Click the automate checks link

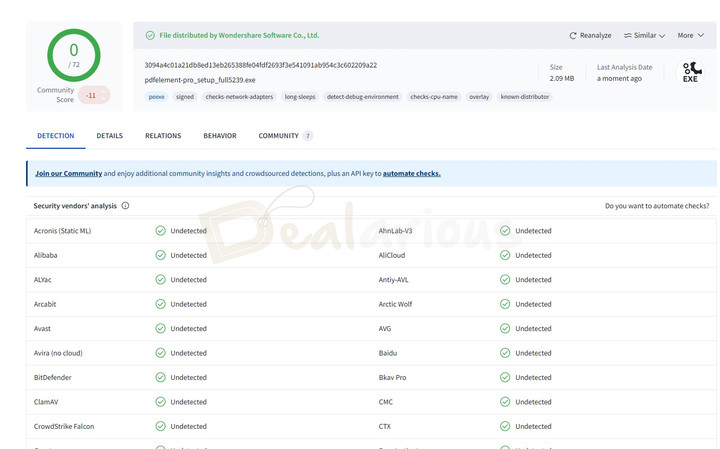(411, 174)
